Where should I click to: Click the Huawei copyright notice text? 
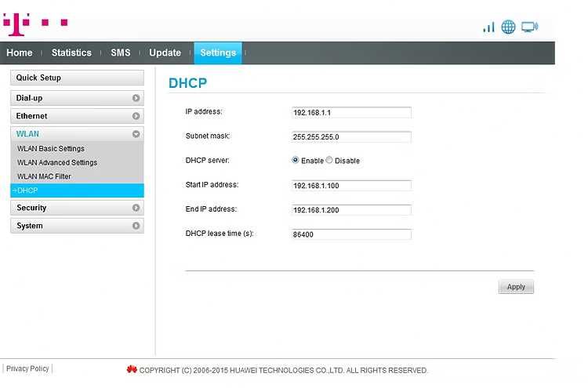(x=283, y=371)
